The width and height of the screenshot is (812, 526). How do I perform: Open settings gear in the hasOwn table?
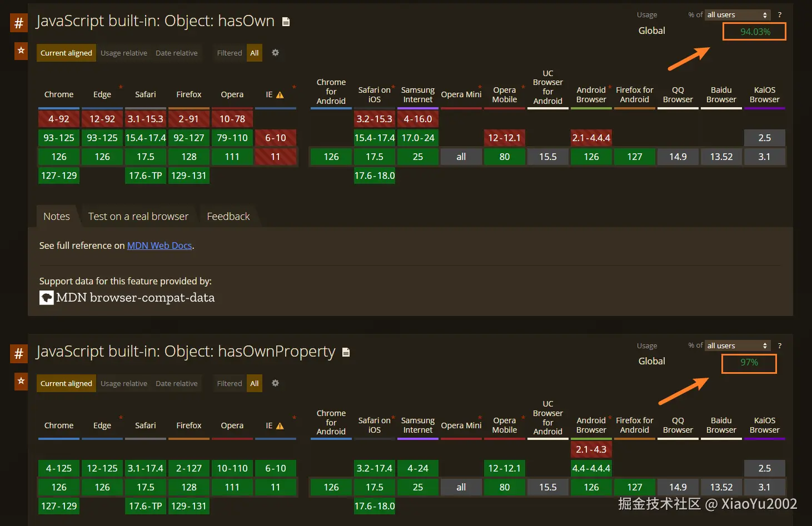(275, 53)
